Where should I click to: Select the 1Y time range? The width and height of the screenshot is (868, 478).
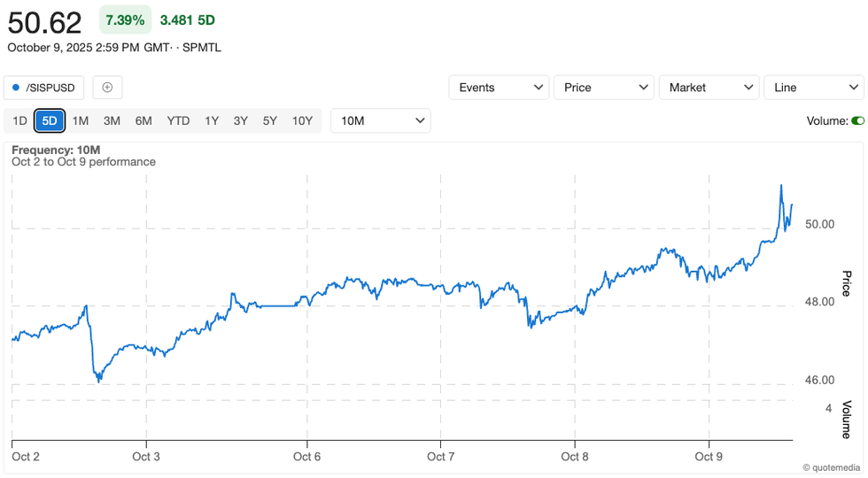(x=212, y=120)
